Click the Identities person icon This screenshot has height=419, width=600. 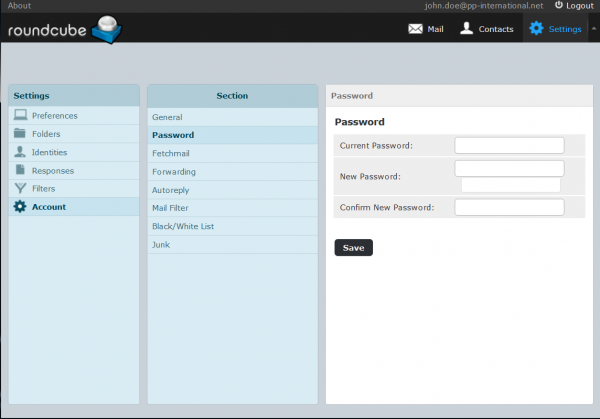(21, 152)
